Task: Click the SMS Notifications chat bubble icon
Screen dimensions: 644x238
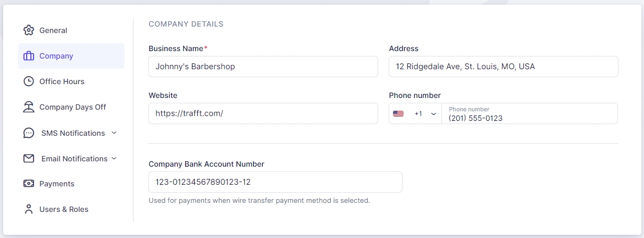Action: tap(29, 133)
